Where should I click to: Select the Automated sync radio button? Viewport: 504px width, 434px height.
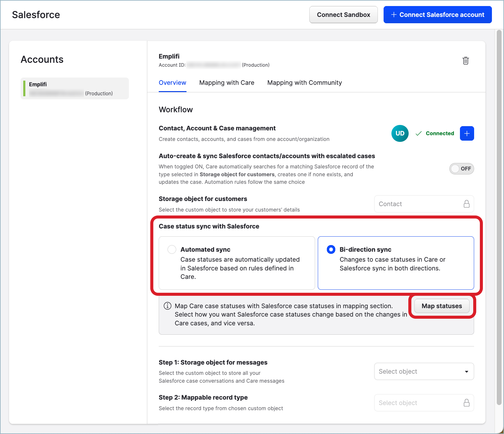point(172,250)
